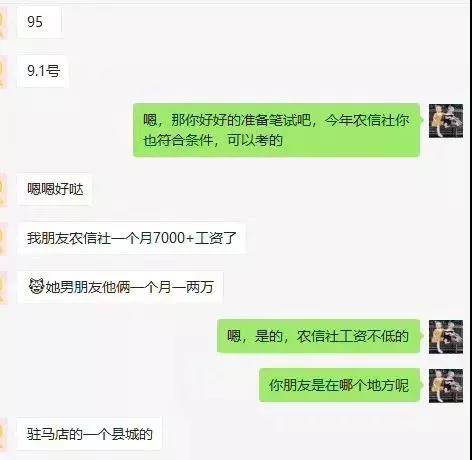Click the 她男朋友他俩一个月一两万 message
Image resolution: width=472 pixels, height=460 pixels.
120,287
